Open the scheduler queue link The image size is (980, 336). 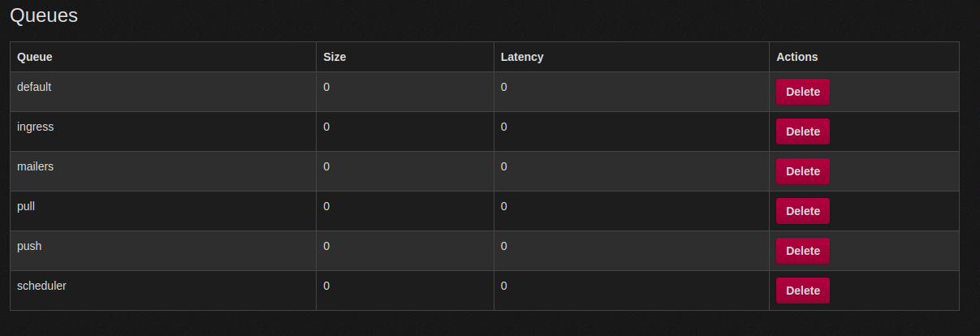[41, 286]
